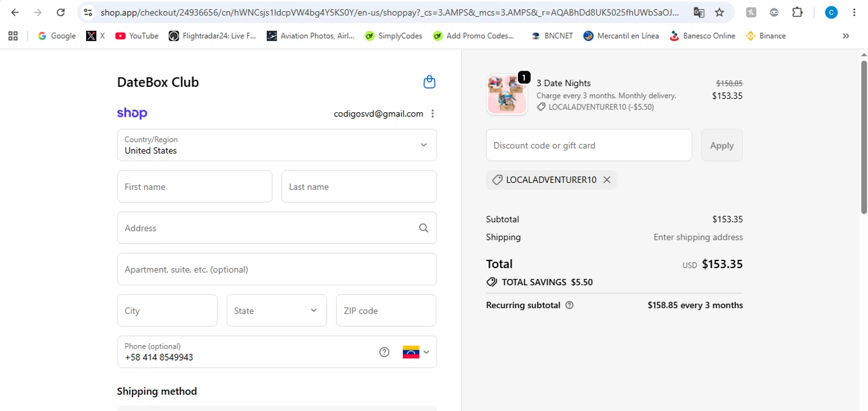The height and width of the screenshot is (411, 868).
Task: Open the Banesco Online bookmark
Action: pyautogui.click(x=702, y=36)
